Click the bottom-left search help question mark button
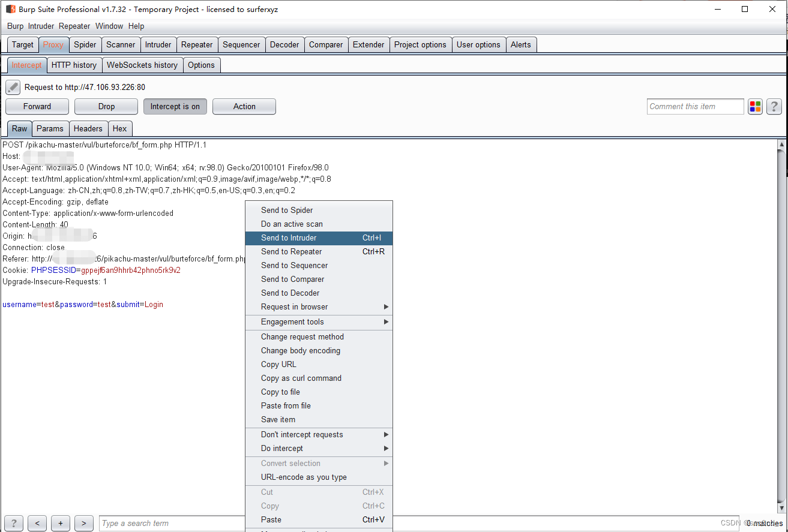This screenshot has width=788, height=532. (14, 523)
